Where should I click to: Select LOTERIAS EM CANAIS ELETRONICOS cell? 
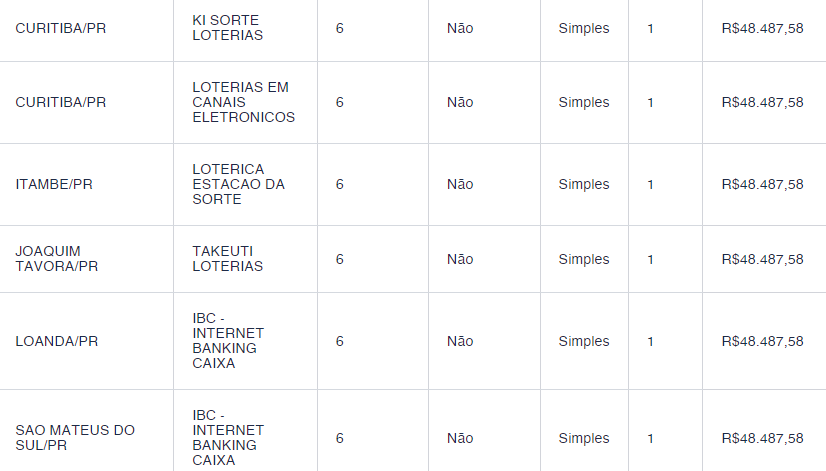pos(243,102)
